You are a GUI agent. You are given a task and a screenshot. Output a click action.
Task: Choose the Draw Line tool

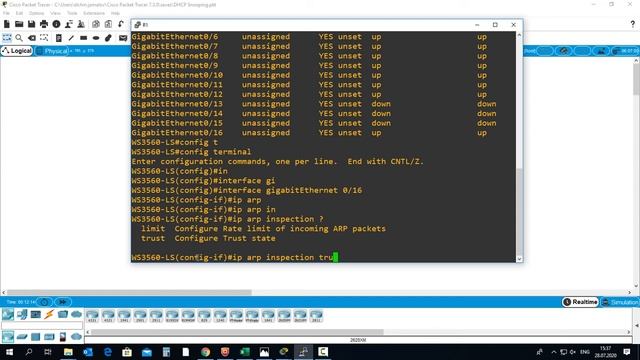point(71,38)
